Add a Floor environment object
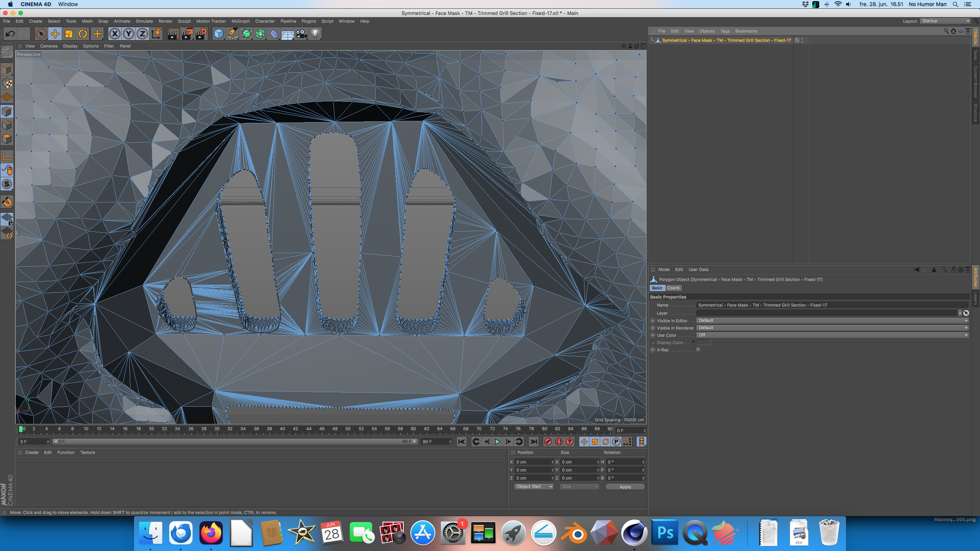The image size is (980, 551). 287,34
